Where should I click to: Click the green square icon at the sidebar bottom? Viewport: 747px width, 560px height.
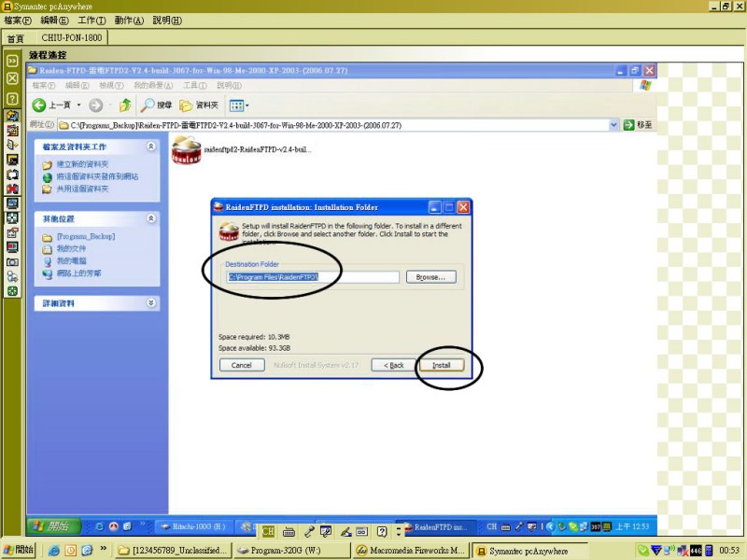click(x=12, y=291)
